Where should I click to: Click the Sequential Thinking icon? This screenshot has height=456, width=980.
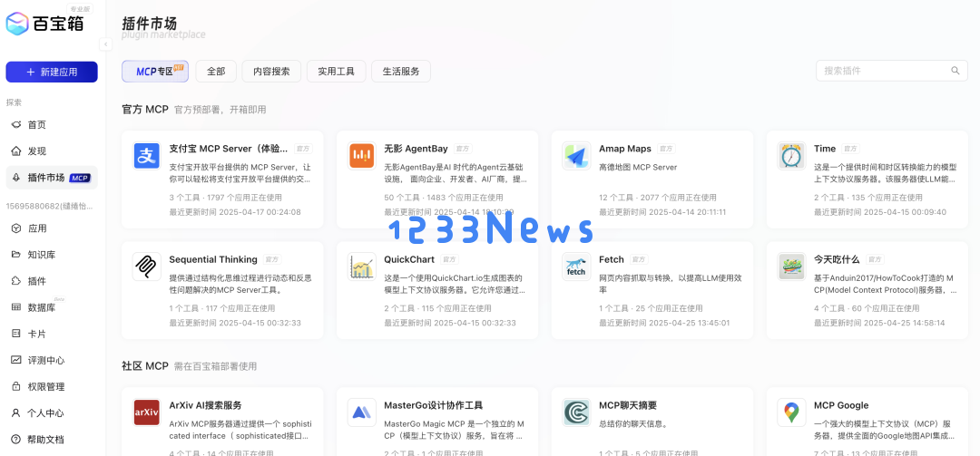click(147, 267)
